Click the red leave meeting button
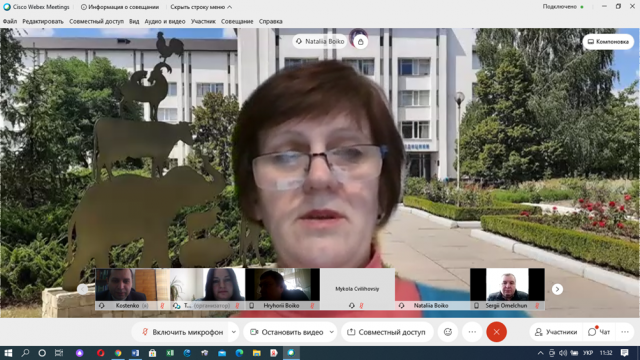The width and height of the screenshot is (640, 360). 496,332
